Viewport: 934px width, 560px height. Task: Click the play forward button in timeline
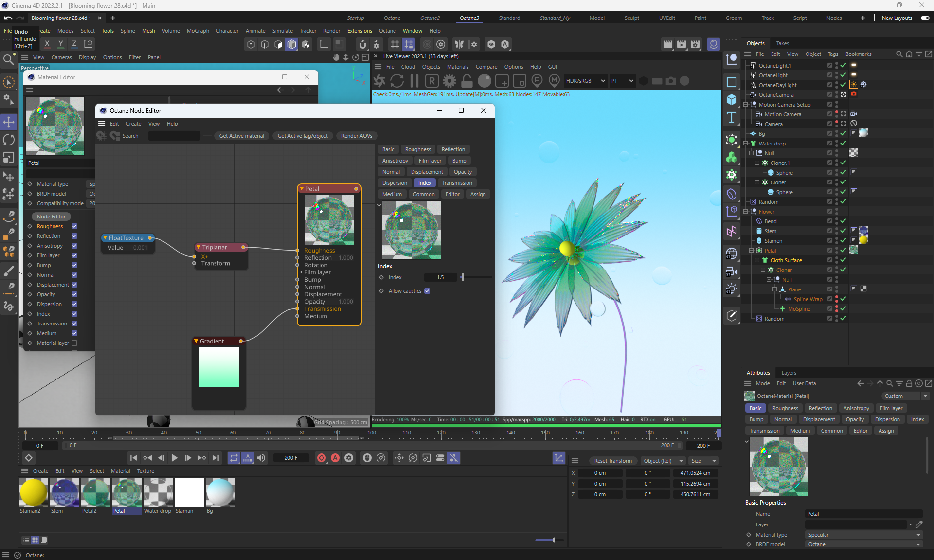[x=174, y=458]
